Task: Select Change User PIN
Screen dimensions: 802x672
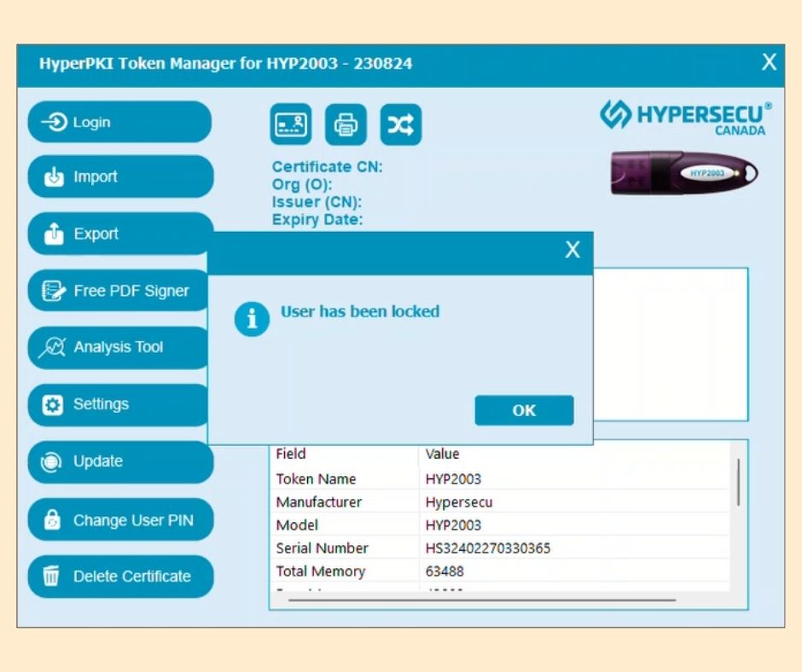Action: 120,519
